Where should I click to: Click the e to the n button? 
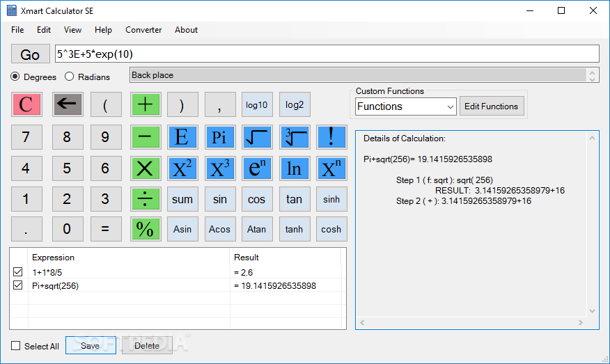tap(257, 168)
